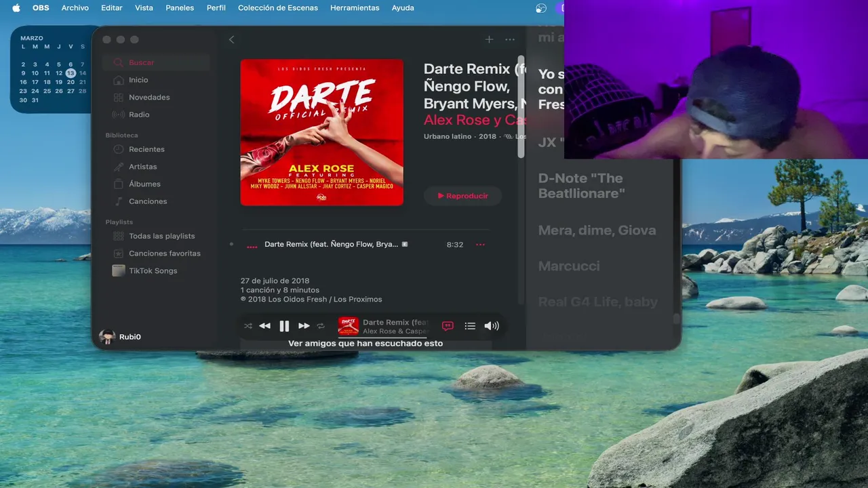Click the MARZO calendar widget header

pos(31,39)
